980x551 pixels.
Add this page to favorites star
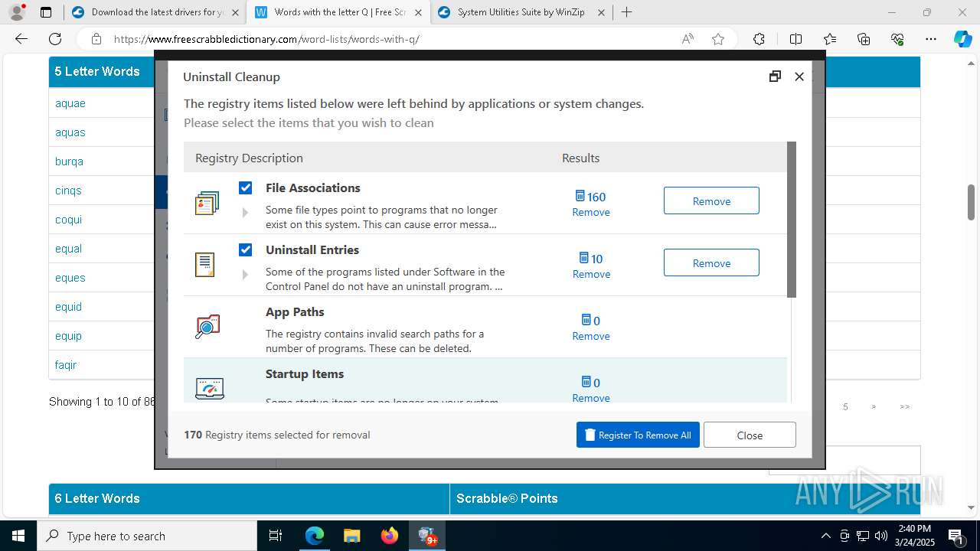tap(718, 39)
